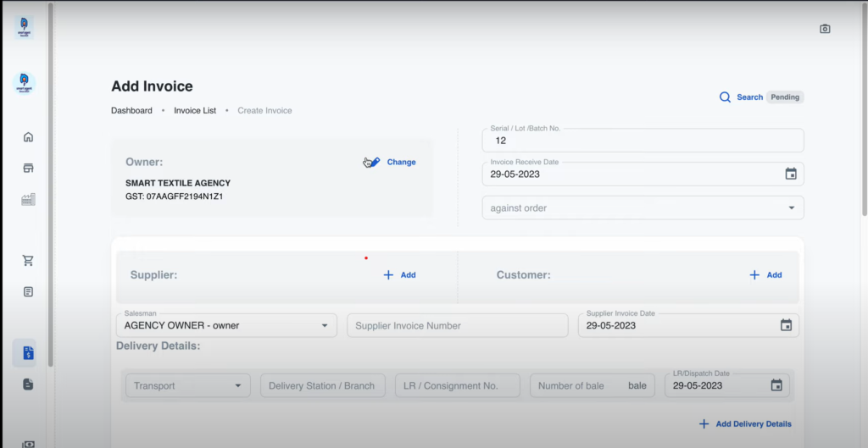The image size is (868, 448).
Task: Open the store icon in sidebar
Action: (x=28, y=169)
